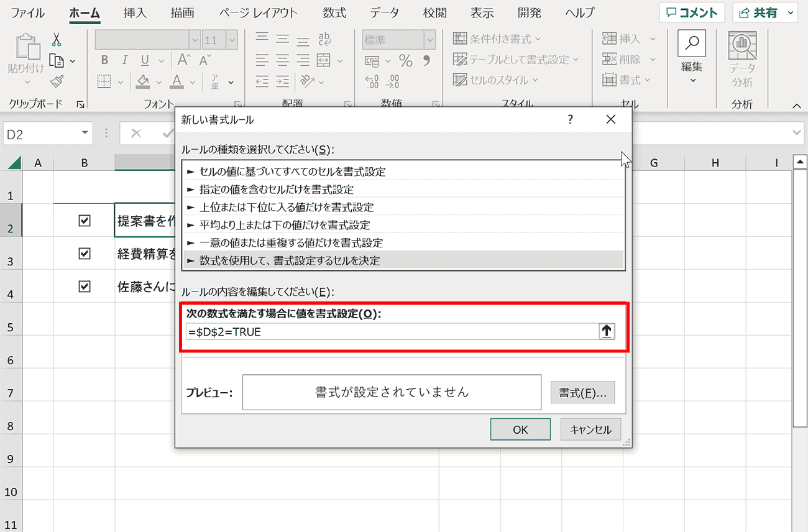Click the phonetic guide (ア亜) icon
Image resolution: width=808 pixels, height=532 pixels.
click(x=215, y=81)
